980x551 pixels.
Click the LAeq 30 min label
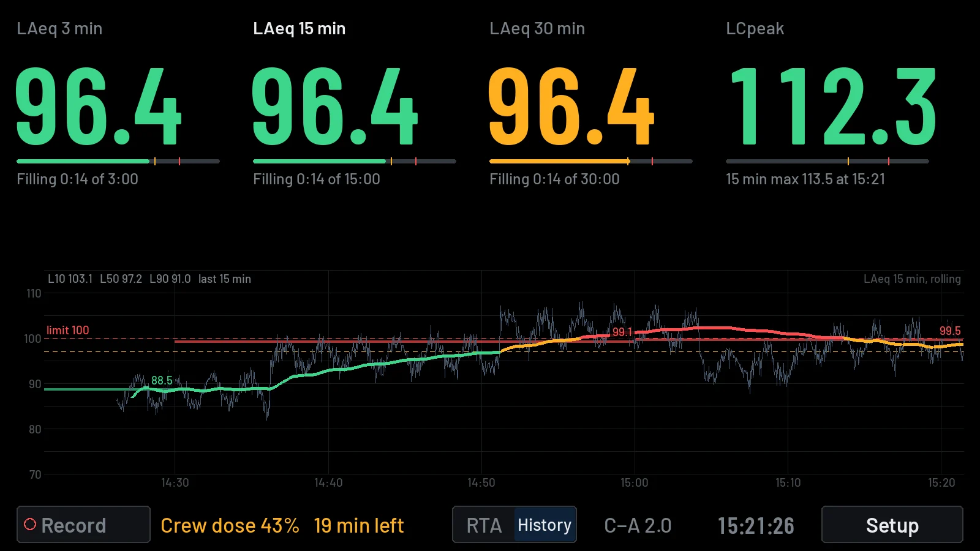click(x=537, y=29)
